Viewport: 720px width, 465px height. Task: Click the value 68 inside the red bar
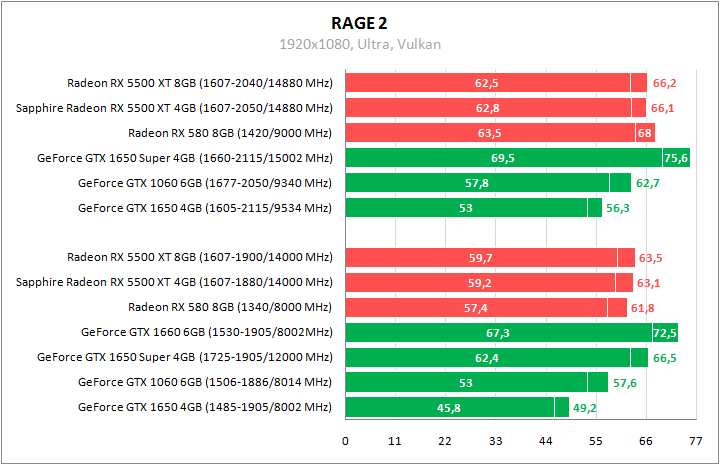tap(645, 133)
